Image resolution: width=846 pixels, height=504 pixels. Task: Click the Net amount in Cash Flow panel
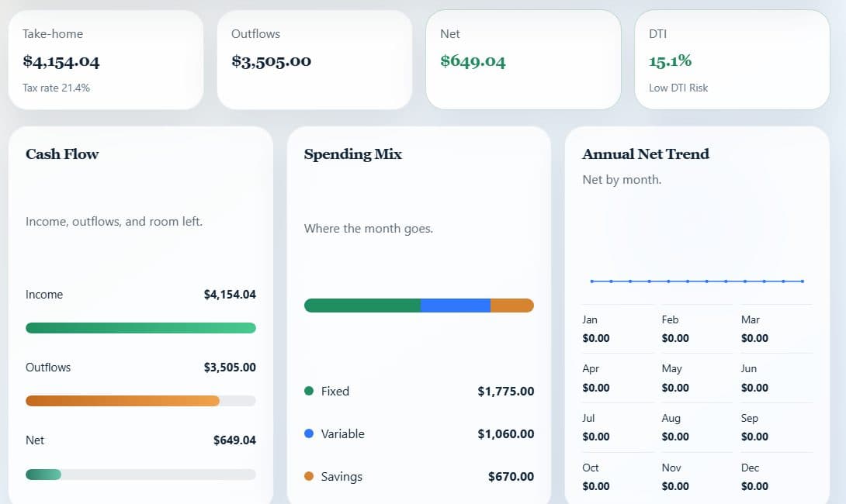234,440
